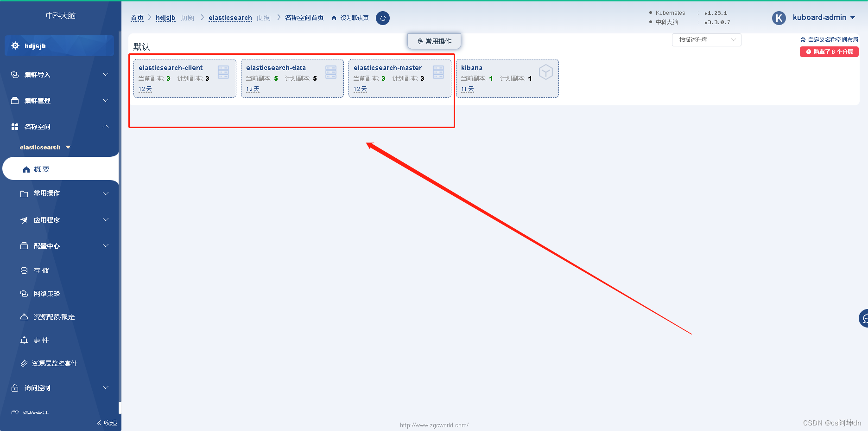The width and height of the screenshot is (868, 431).
Task: Click the home icon beside 设为默认页
Action: point(334,18)
